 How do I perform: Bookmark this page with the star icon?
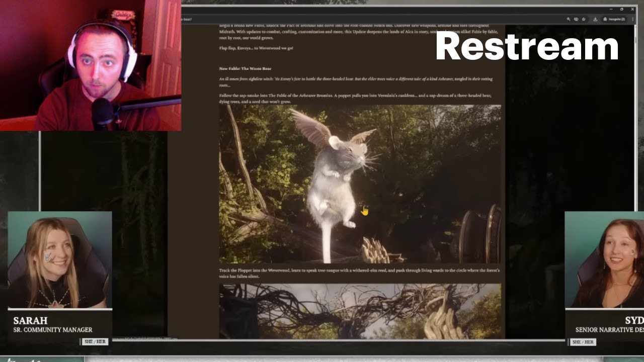click(x=584, y=19)
